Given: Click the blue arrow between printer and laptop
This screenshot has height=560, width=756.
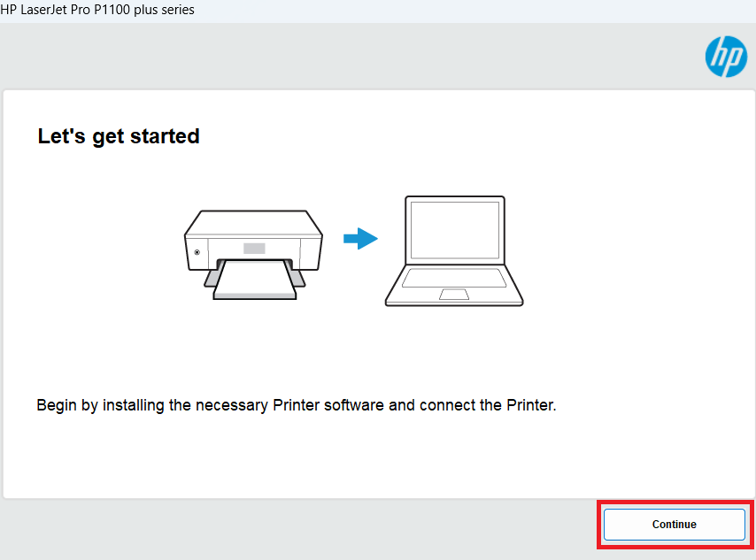Looking at the screenshot, I should pos(360,239).
